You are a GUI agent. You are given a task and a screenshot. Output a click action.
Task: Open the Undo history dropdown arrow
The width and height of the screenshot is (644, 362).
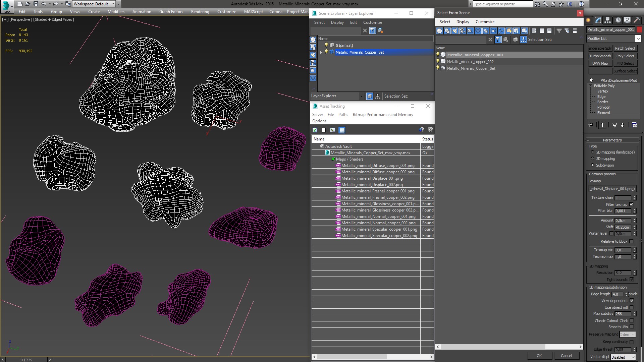click(x=50, y=4)
